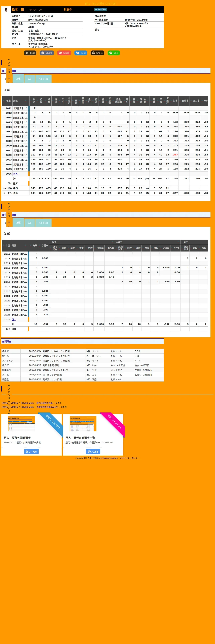Click 詳しく見る on the 歴代外国籍選手 card
Viewport: 215px width, 644px height.
point(31,452)
